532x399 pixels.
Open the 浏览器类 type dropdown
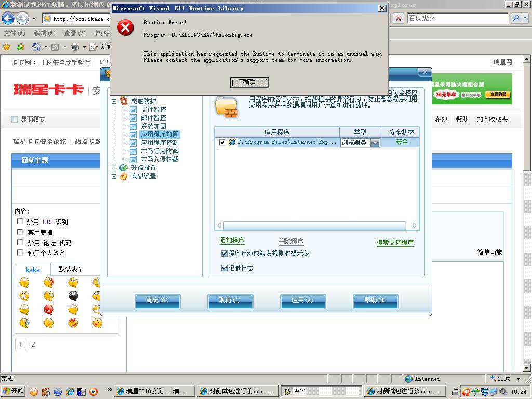375,143
